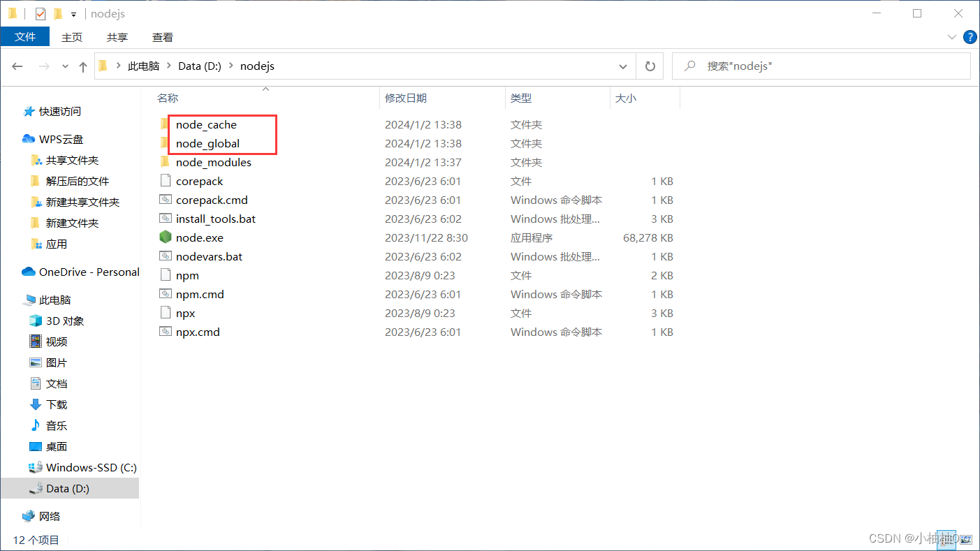Image resolution: width=980 pixels, height=551 pixels.
Task: Click Data (D:) in breadcrumb path
Action: point(200,66)
